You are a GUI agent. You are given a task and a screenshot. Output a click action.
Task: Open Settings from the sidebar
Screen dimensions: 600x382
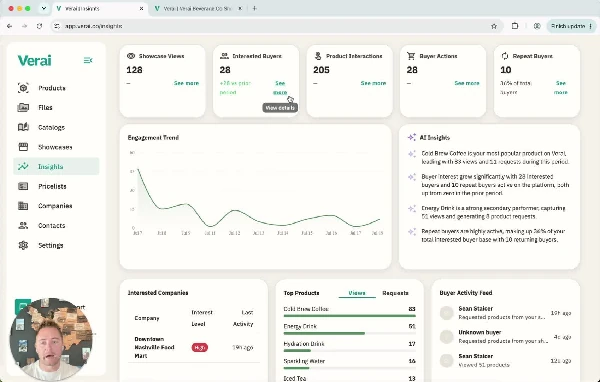[51, 245]
